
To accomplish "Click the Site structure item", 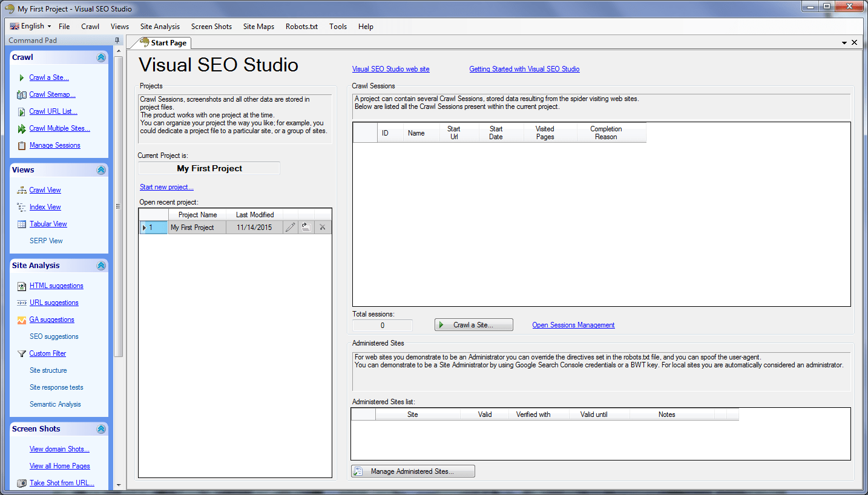I will [x=48, y=370].
